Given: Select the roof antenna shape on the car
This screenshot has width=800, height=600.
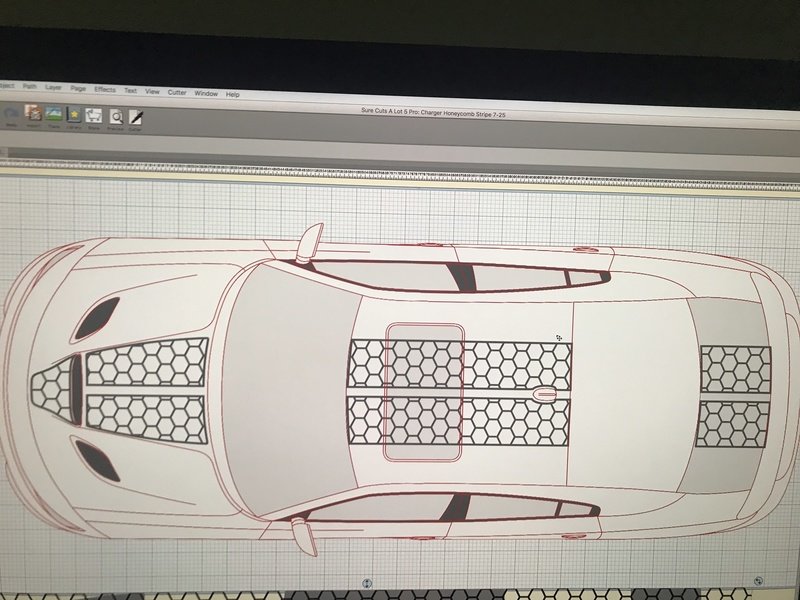Looking at the screenshot, I should pos(545,394).
